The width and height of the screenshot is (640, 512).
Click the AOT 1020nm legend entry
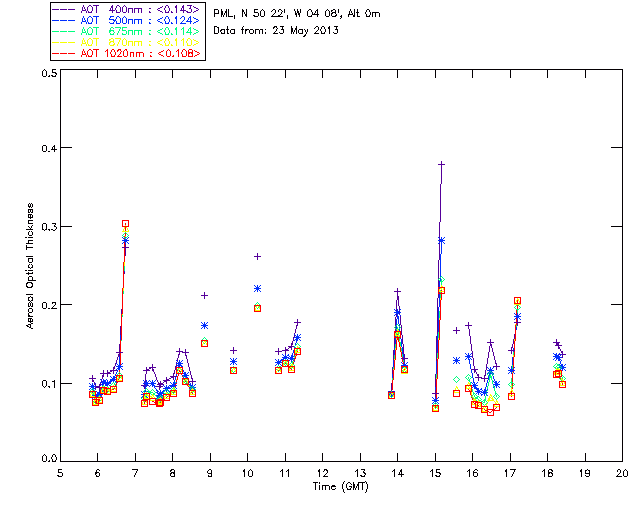(127, 53)
